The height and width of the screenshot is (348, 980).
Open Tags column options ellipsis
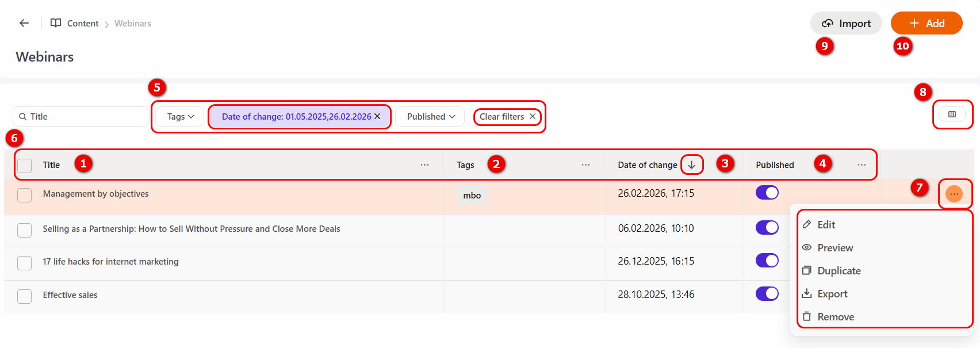pyautogui.click(x=585, y=165)
